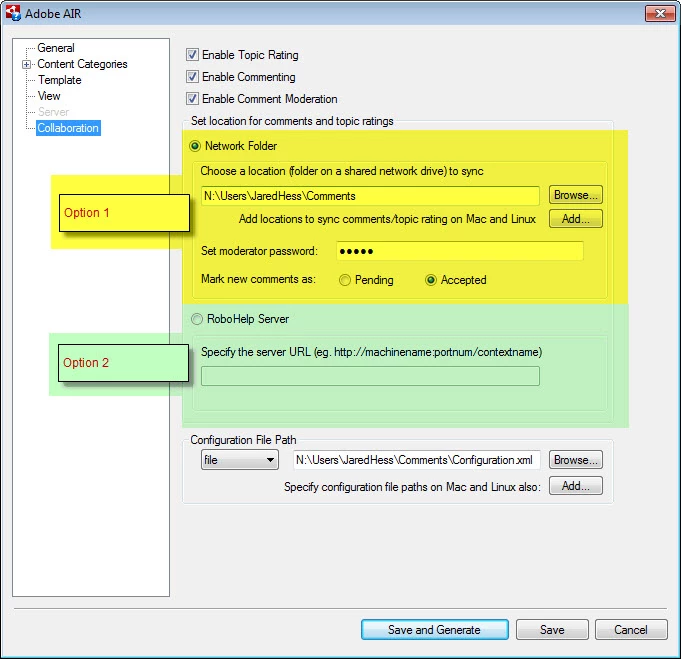
Task: Toggle Enable Topic Rating checkbox
Action: pos(192,55)
